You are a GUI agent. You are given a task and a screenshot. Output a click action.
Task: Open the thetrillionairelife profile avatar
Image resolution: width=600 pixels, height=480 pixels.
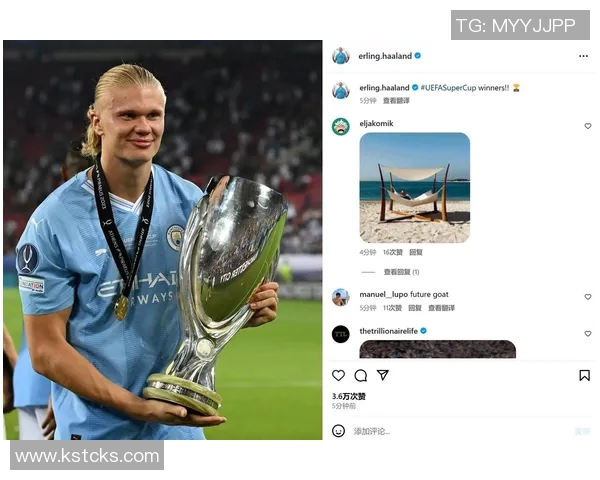coord(341,334)
